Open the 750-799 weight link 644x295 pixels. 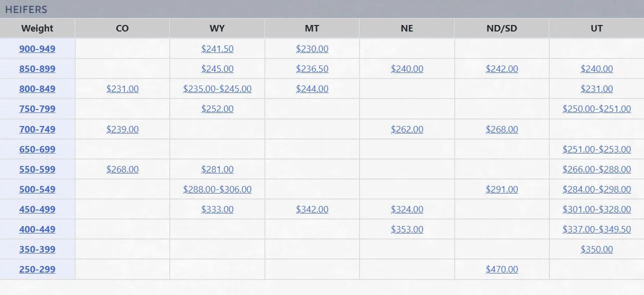pos(37,109)
